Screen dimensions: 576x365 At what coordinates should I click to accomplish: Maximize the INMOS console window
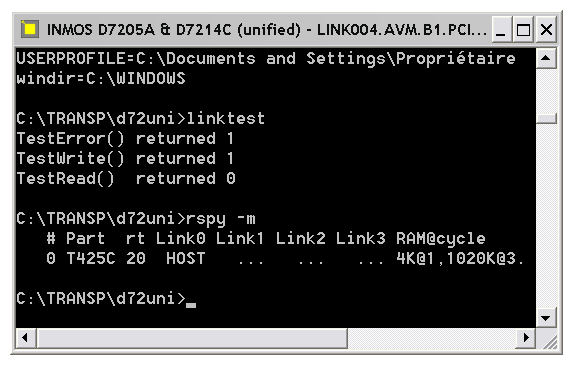tap(523, 29)
